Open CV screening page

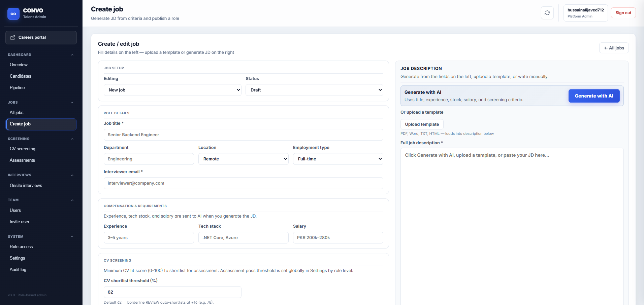[41, 149]
